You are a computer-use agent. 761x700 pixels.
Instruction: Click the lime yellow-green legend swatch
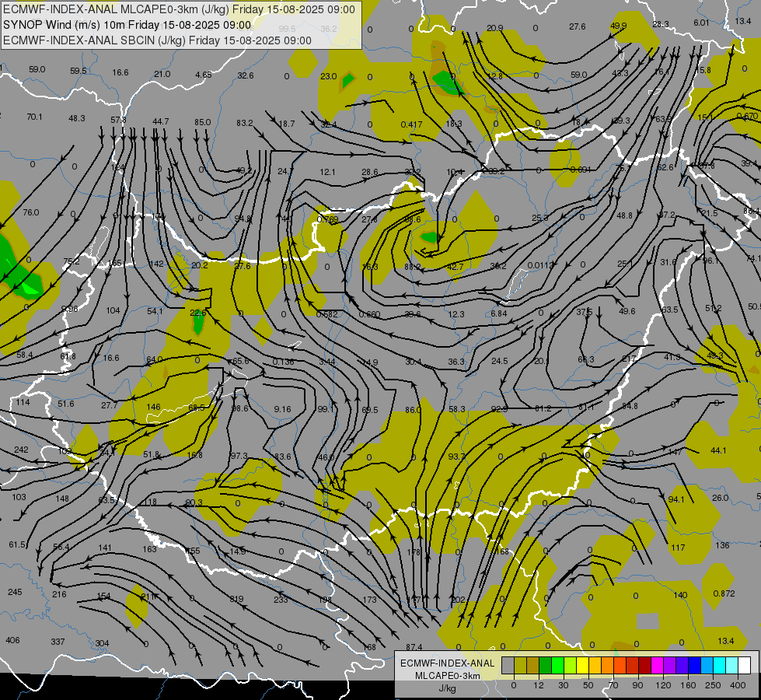(570, 666)
